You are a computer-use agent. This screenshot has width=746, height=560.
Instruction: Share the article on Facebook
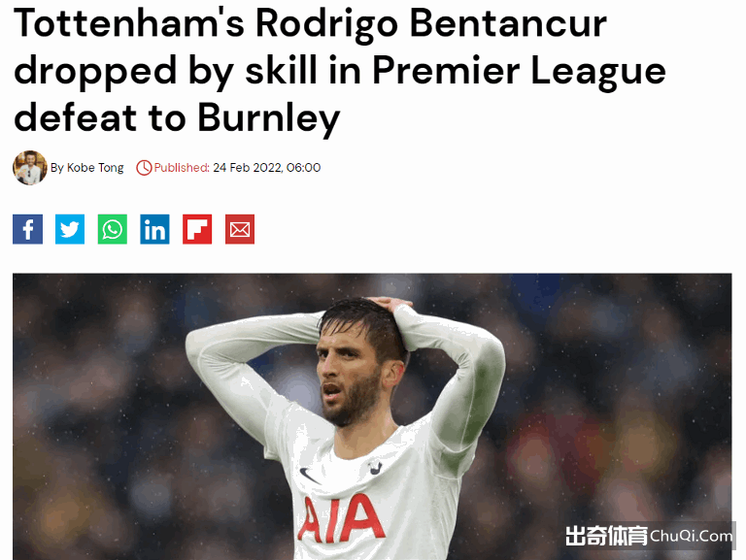tap(27, 229)
